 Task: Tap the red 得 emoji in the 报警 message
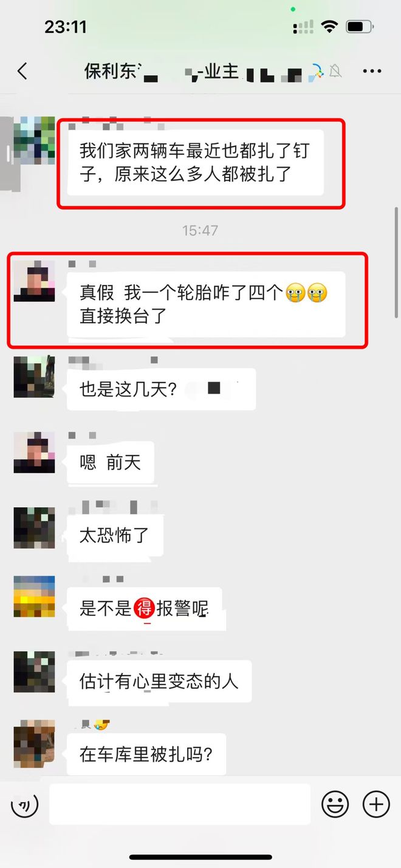tap(144, 607)
